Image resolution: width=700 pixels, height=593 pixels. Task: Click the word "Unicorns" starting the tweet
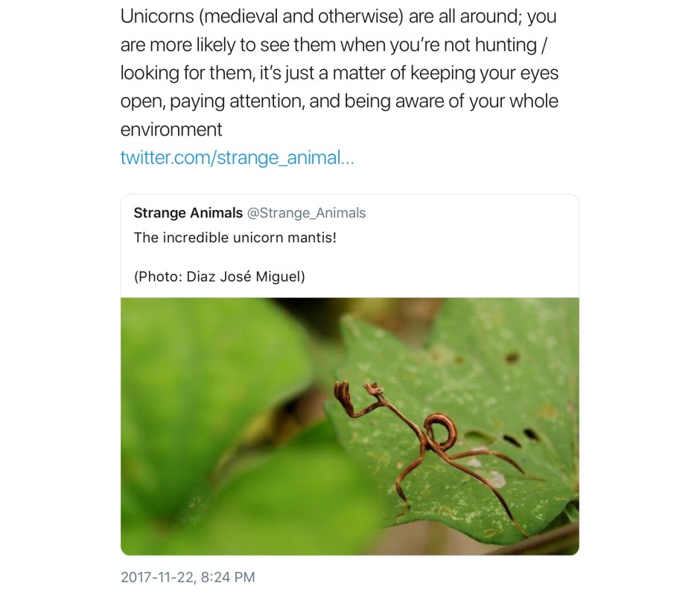point(158,16)
